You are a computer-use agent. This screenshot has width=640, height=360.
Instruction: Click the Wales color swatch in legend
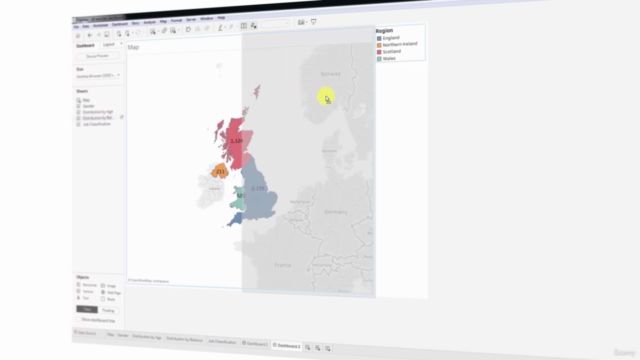[x=379, y=59]
